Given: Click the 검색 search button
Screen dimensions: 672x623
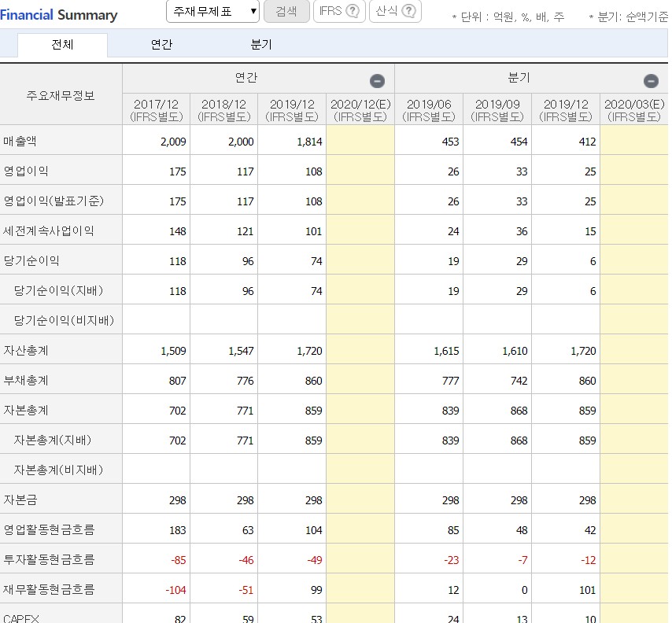Looking at the screenshot, I should pos(286,11).
